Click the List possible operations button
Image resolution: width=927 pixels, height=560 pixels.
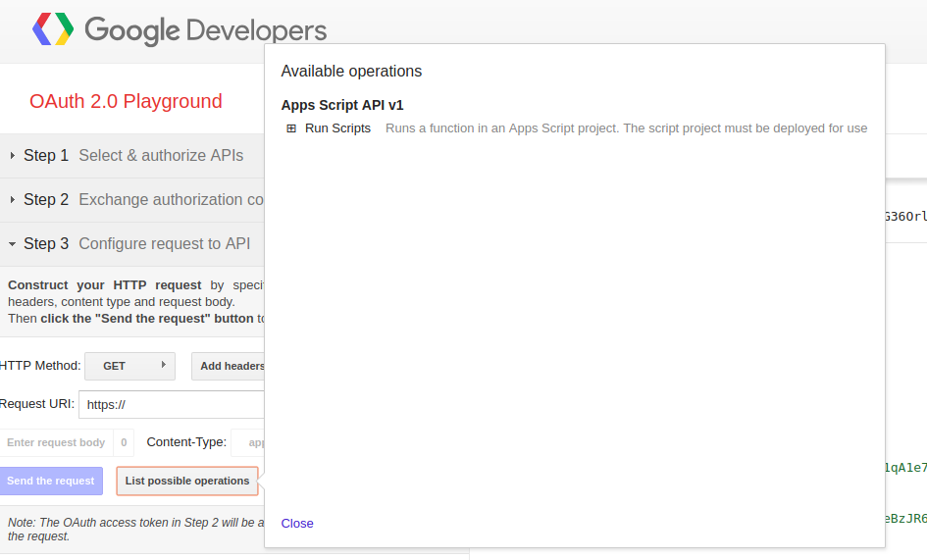tap(187, 481)
